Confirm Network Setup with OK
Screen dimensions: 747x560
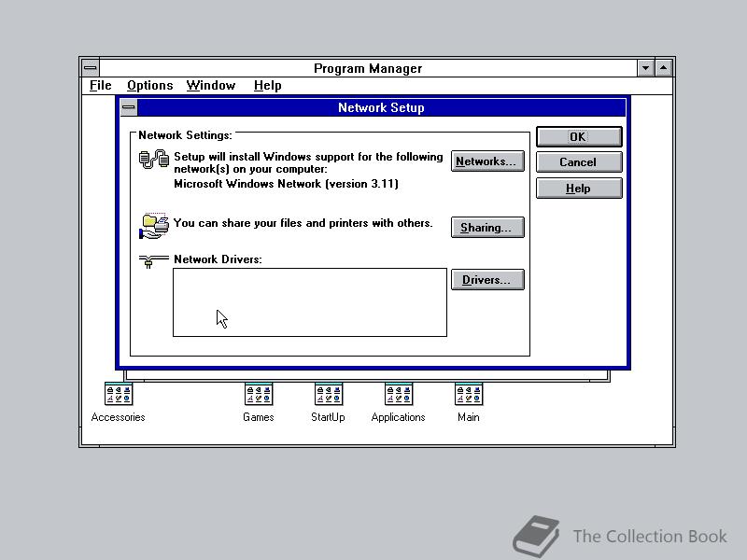(579, 137)
